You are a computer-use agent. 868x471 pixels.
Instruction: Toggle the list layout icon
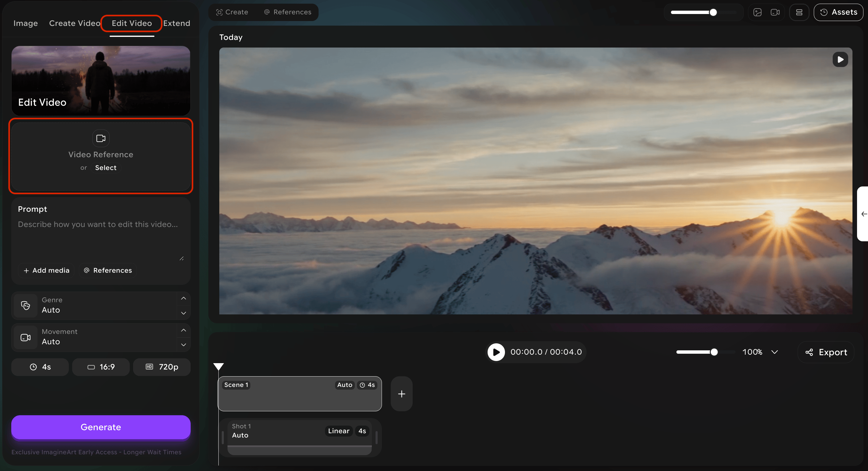point(799,12)
